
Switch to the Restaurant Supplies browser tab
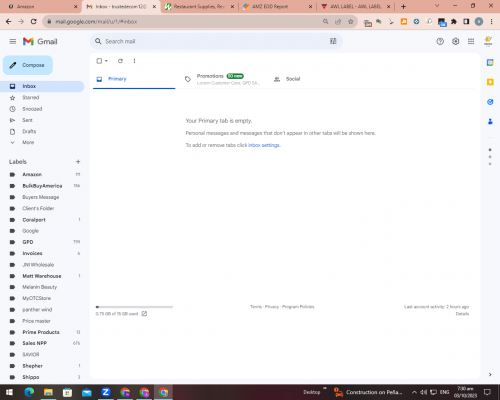click(199, 7)
